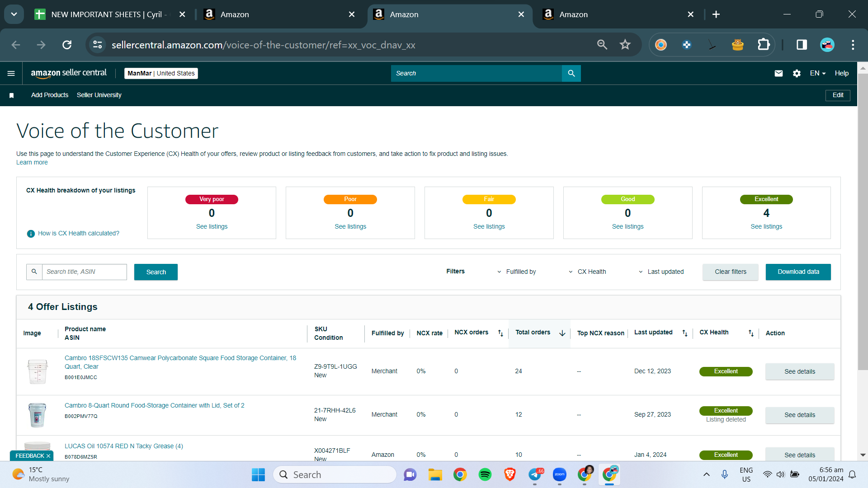
Task: Open the browser Extensions puzzle icon
Action: pyautogui.click(x=764, y=45)
